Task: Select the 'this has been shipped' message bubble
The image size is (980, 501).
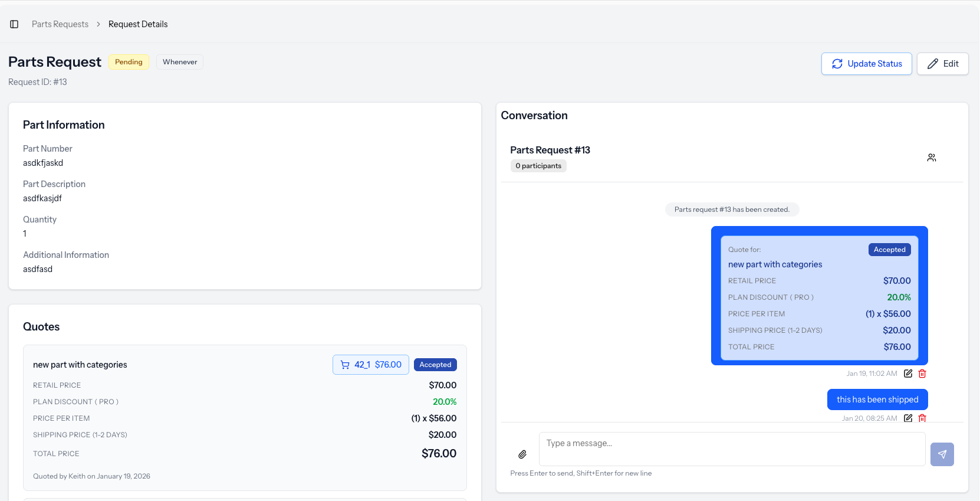Action: (x=877, y=400)
